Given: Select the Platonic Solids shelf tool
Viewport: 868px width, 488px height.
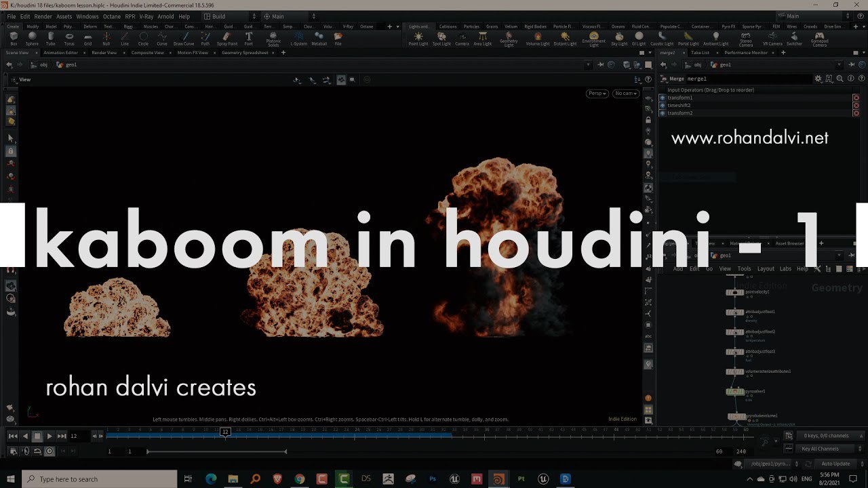Looking at the screenshot, I should coord(273,39).
